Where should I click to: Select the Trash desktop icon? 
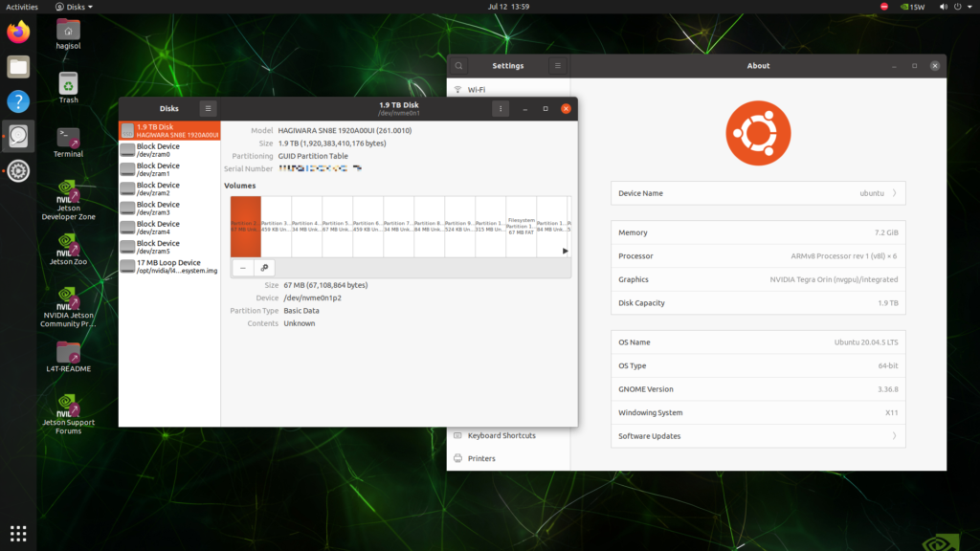(x=68, y=88)
